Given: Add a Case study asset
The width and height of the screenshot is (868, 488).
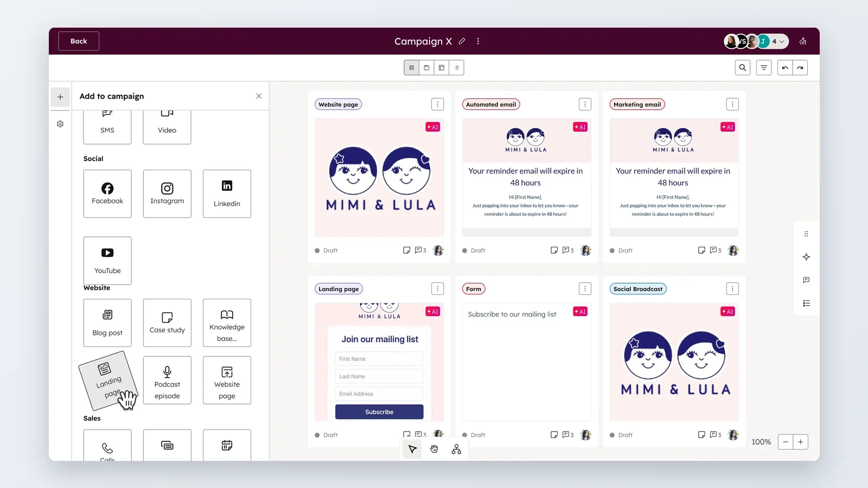Looking at the screenshot, I should [x=167, y=323].
